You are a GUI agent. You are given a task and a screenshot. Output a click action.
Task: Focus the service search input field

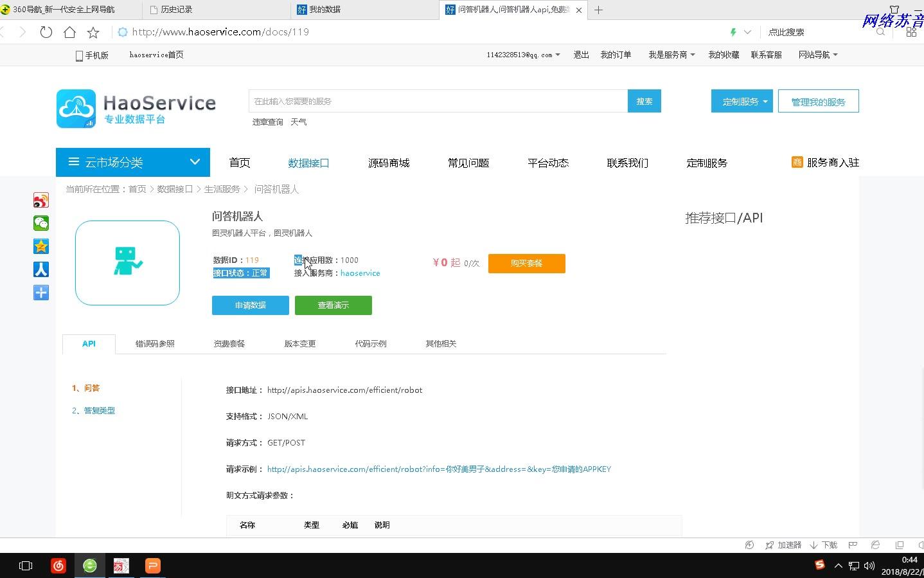(x=438, y=101)
